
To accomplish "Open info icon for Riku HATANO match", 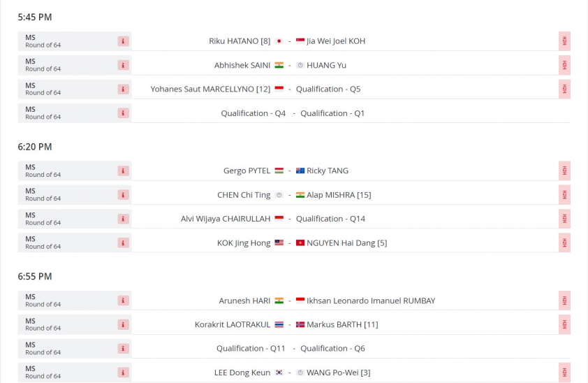I will [x=123, y=41].
